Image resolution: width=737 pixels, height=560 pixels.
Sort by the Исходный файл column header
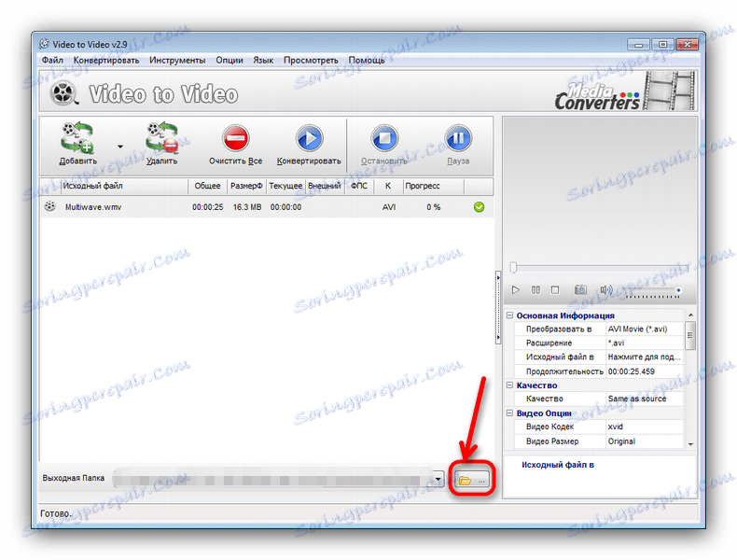click(x=125, y=186)
